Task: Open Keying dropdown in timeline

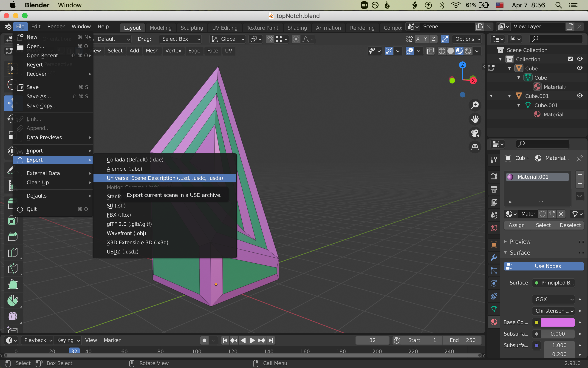Action: point(68,340)
